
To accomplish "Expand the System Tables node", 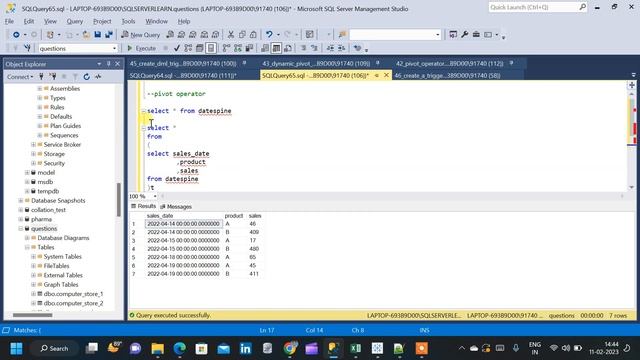I will (x=33, y=257).
